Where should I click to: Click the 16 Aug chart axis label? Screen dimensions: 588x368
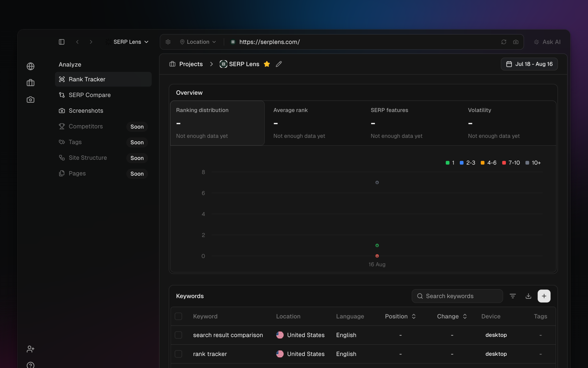coord(377,264)
